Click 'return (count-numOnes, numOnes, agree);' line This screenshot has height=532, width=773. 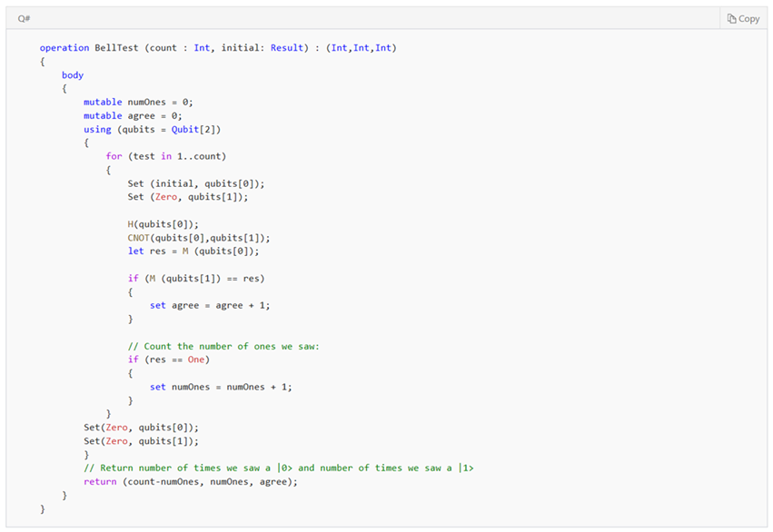click(x=190, y=482)
